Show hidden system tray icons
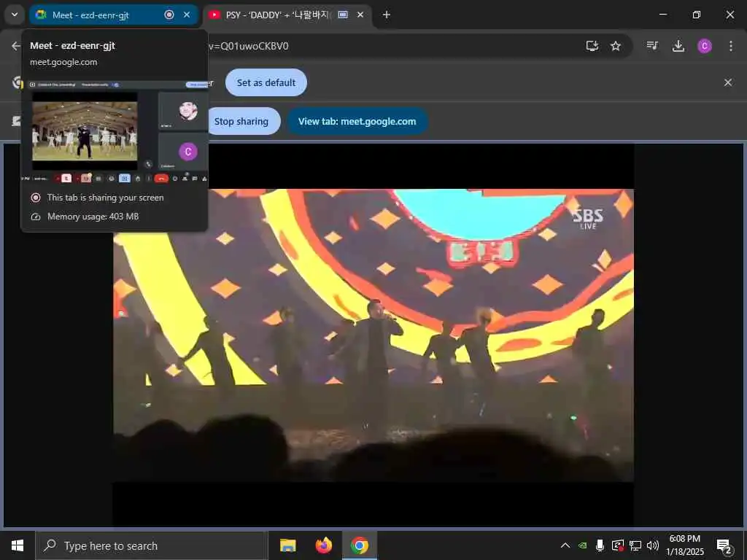The height and width of the screenshot is (560, 747). [565, 545]
